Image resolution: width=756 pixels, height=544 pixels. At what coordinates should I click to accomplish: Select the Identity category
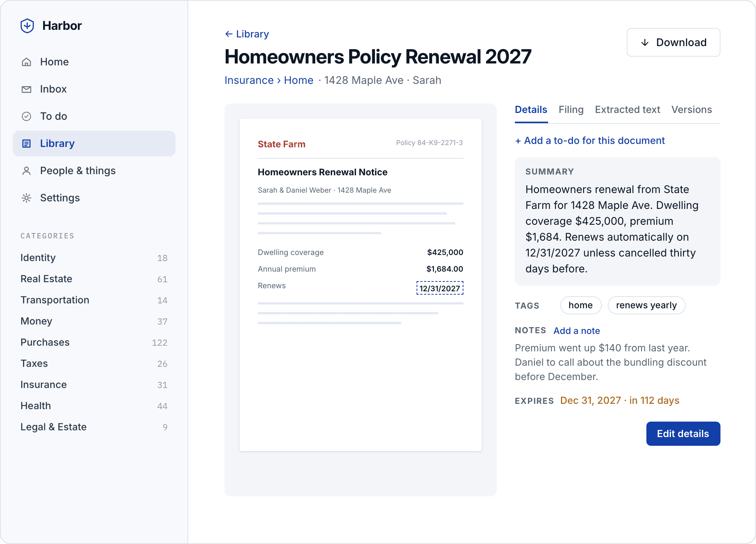pos(94,258)
